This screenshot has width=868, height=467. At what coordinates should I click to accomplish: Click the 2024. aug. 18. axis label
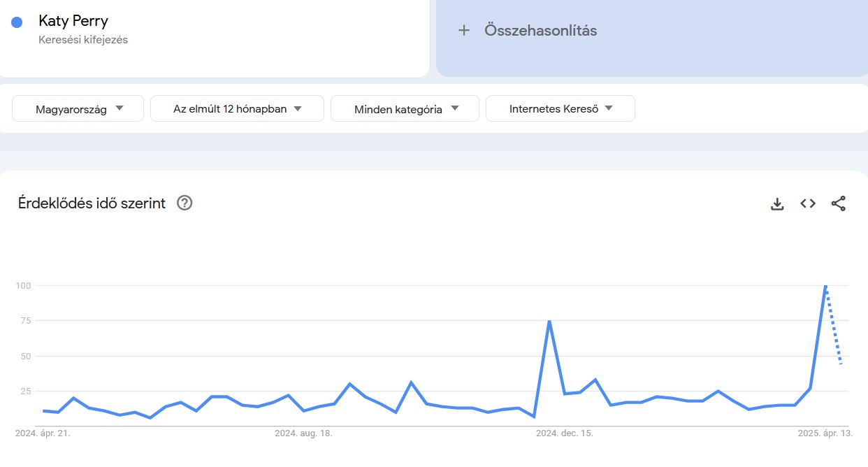click(303, 433)
